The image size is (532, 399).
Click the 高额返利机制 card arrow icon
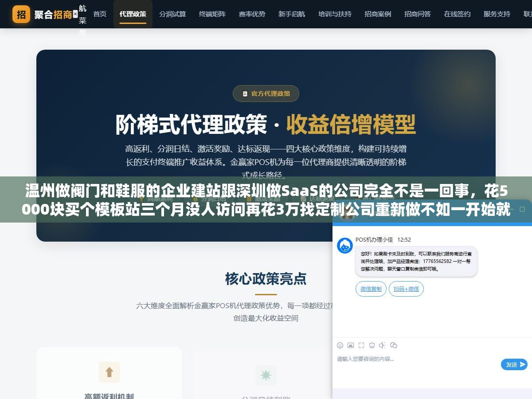[x=110, y=372]
